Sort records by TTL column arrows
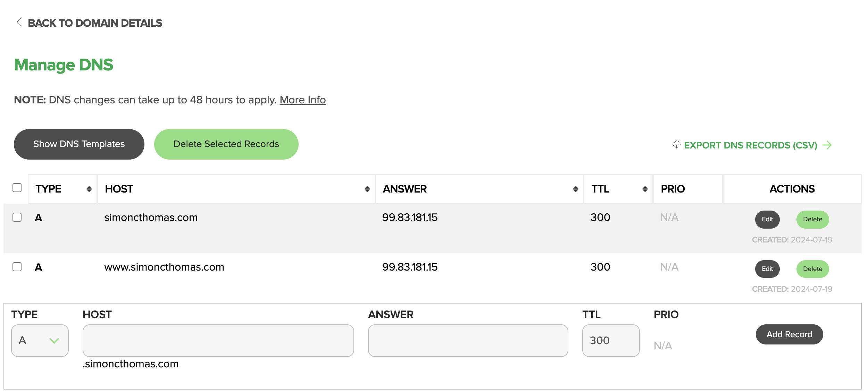The image size is (868, 392). coord(645,189)
